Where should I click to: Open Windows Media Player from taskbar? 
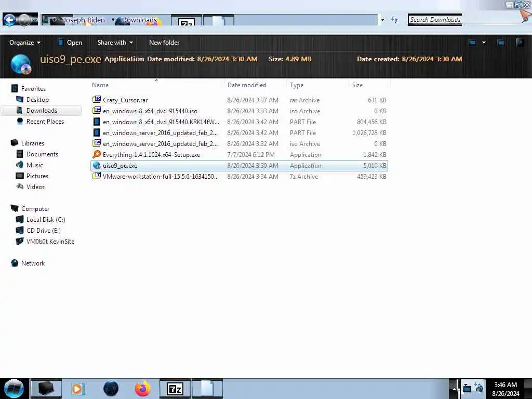tap(77, 389)
